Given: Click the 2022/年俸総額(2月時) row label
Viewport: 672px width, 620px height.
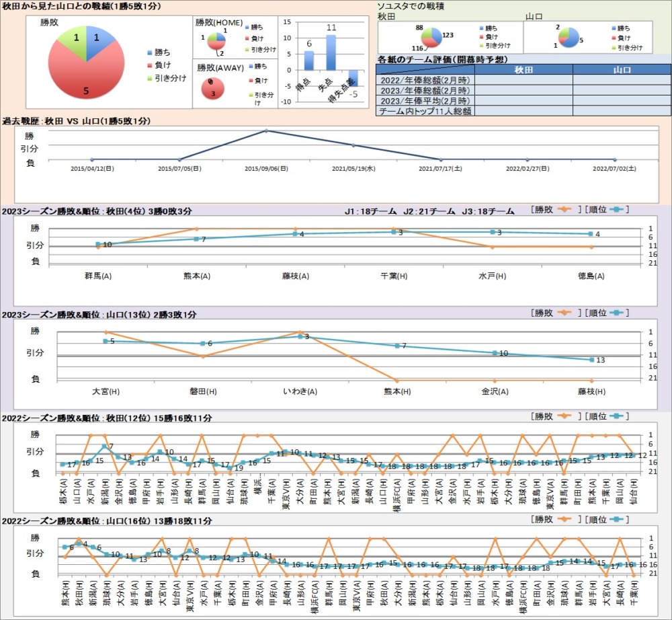Looking at the screenshot, I should click(425, 81).
